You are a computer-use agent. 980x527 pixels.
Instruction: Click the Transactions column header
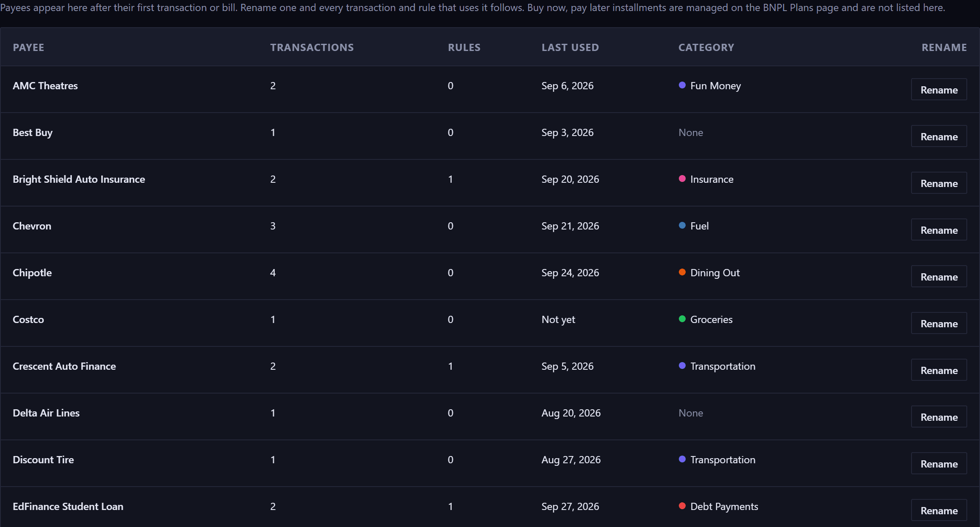click(x=312, y=48)
